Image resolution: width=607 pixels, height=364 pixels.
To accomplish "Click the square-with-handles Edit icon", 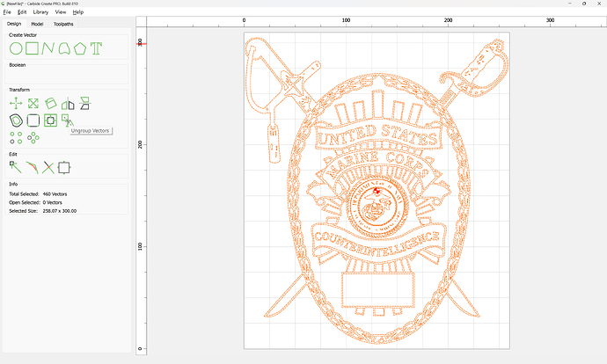I will 64,168.
